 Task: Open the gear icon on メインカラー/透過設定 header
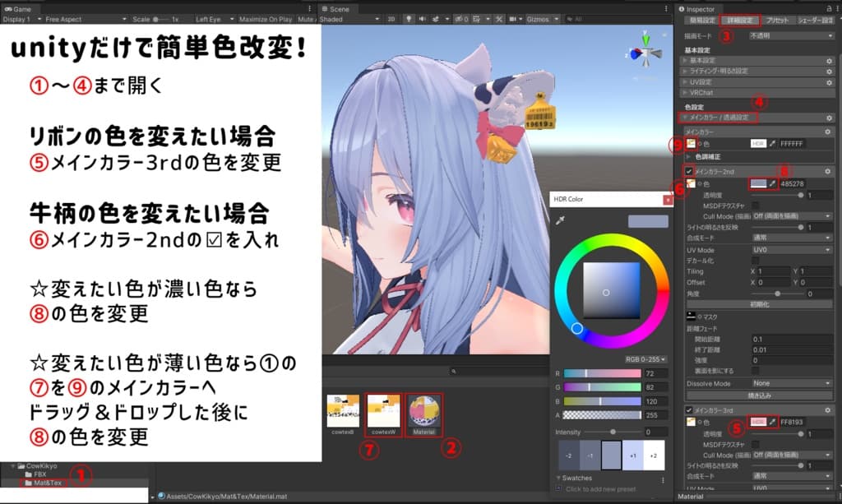point(829,118)
